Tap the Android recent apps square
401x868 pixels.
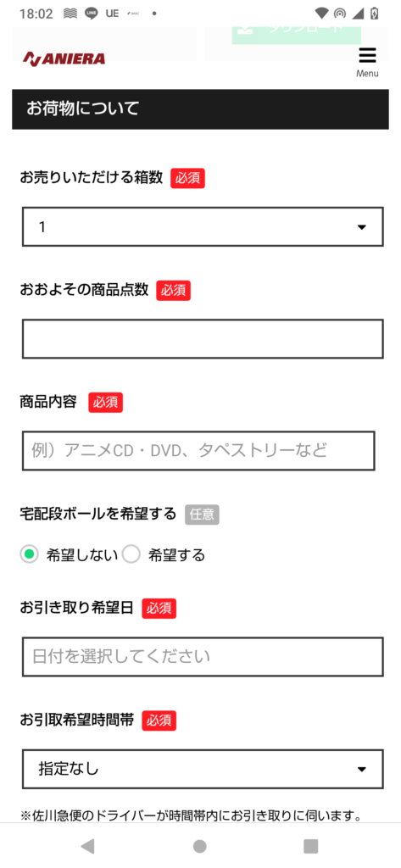(x=311, y=846)
